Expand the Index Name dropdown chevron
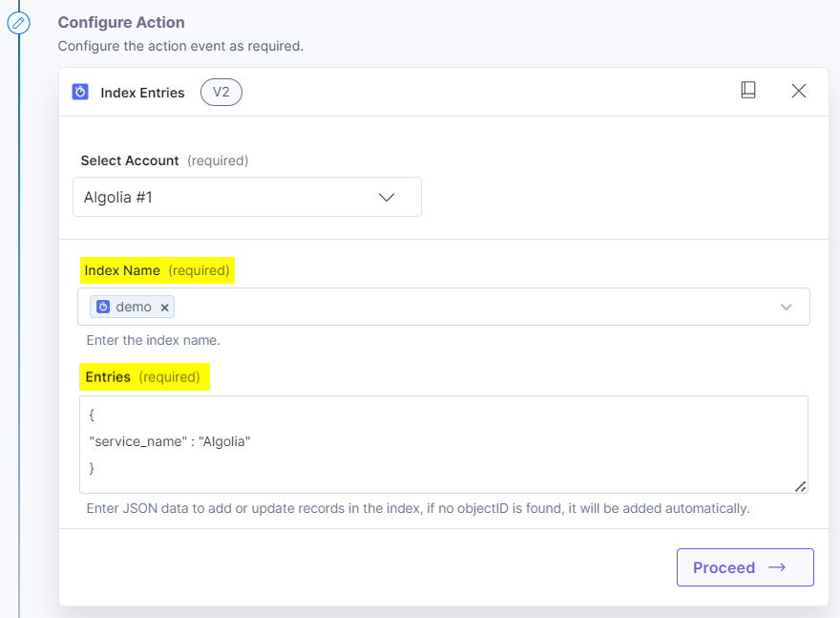 pyautogui.click(x=786, y=308)
